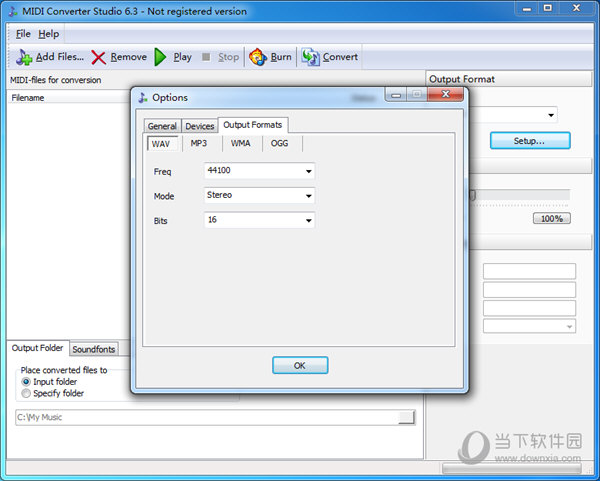Select the Output Formats tab

(253, 125)
